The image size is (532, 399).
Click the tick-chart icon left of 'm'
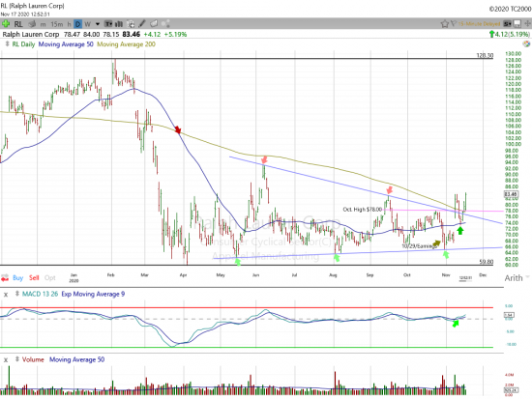pyautogui.click(x=32, y=24)
